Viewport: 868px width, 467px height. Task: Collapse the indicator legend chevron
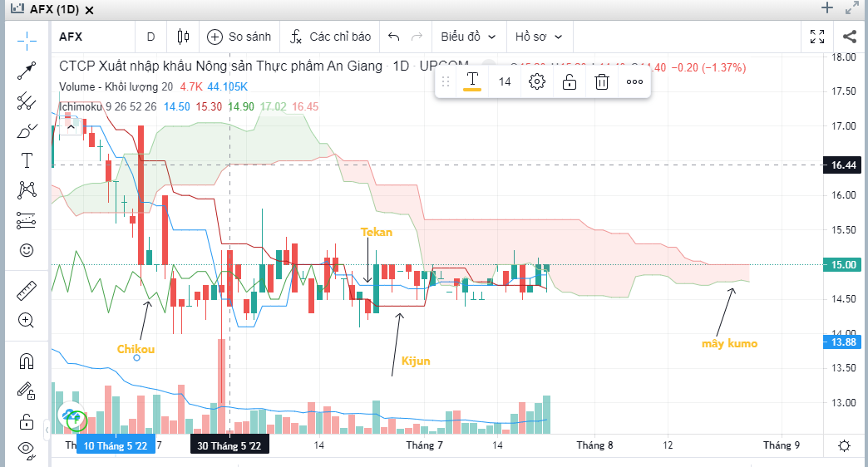(x=71, y=127)
